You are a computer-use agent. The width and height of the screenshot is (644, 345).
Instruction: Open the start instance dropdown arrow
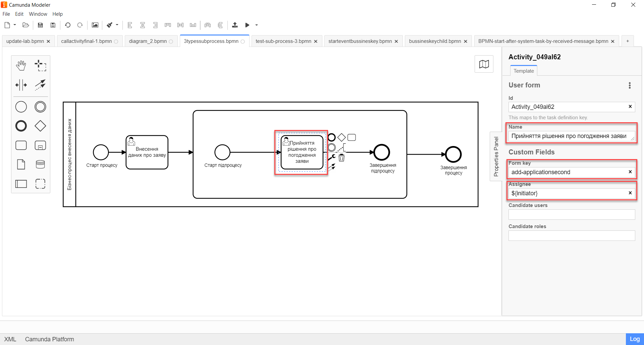pyautogui.click(x=257, y=25)
